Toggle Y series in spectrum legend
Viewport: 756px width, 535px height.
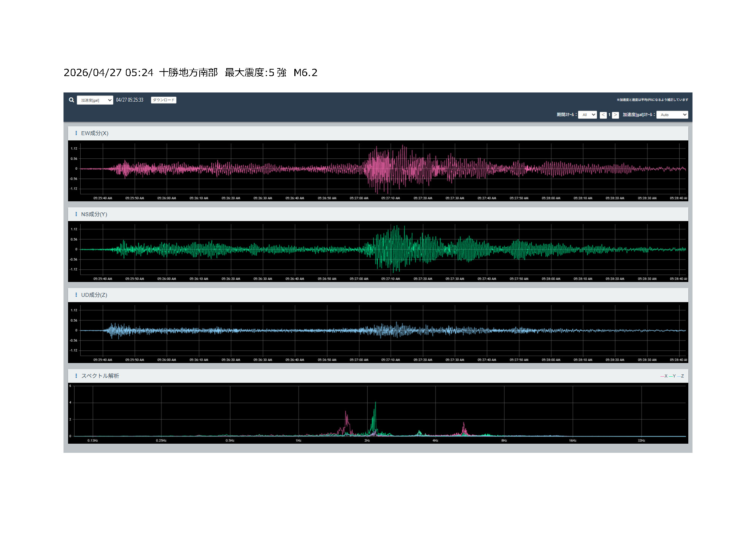pos(672,376)
